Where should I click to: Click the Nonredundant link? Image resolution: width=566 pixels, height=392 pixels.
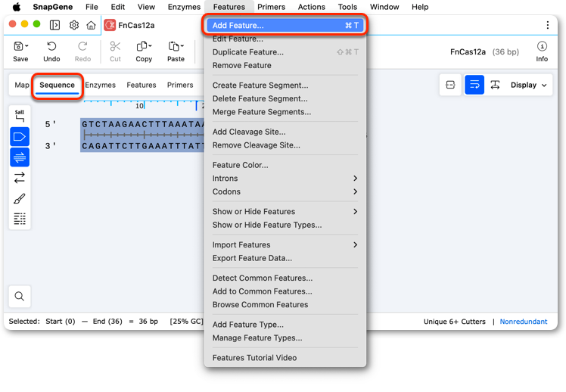(524, 322)
